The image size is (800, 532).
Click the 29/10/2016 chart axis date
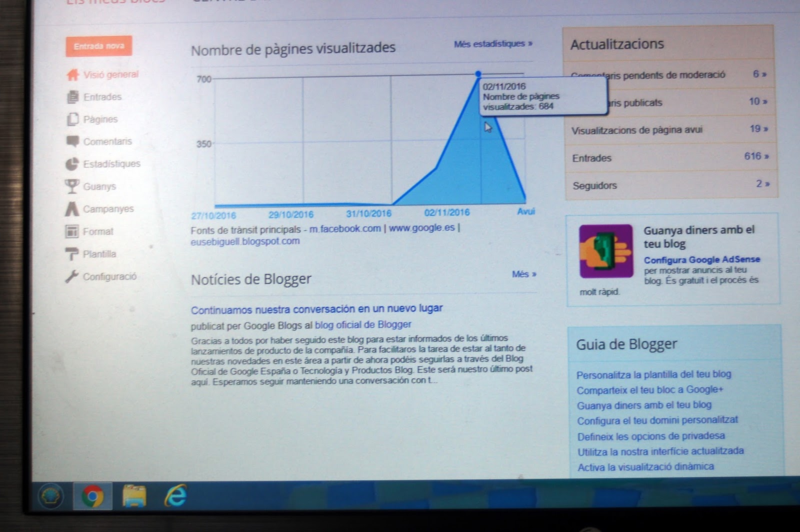tap(291, 214)
